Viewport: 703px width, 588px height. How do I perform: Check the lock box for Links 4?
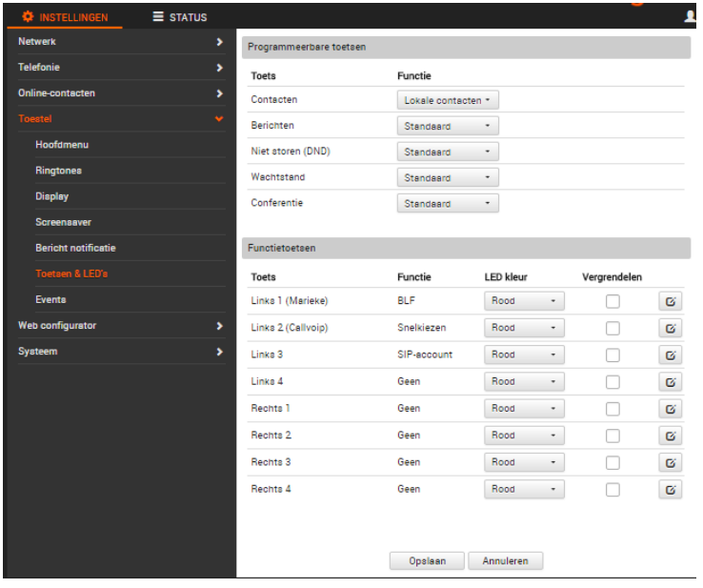point(614,383)
